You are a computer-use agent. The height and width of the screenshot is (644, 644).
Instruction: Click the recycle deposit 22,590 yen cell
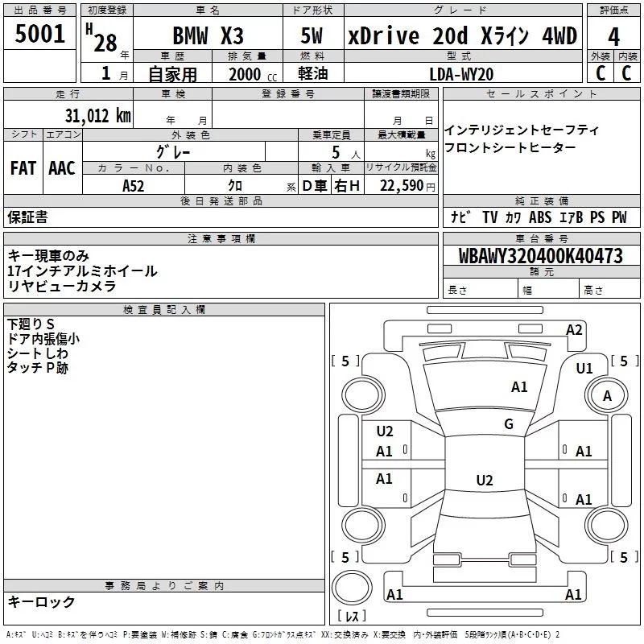(401, 185)
